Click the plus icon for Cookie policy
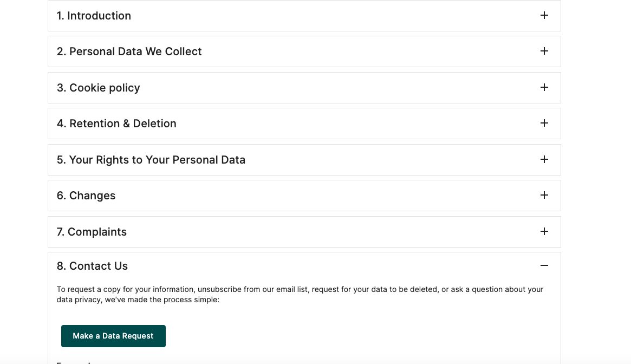 [x=544, y=87]
